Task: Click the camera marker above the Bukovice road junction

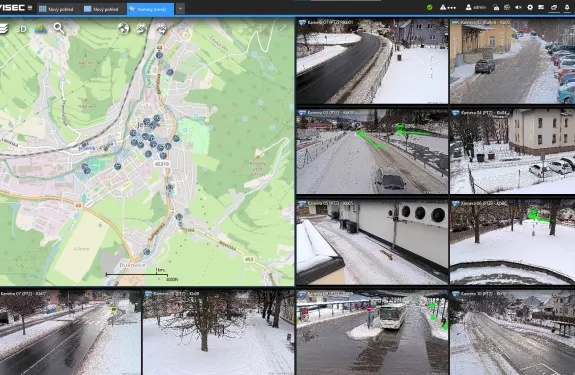Action: coord(179,217)
